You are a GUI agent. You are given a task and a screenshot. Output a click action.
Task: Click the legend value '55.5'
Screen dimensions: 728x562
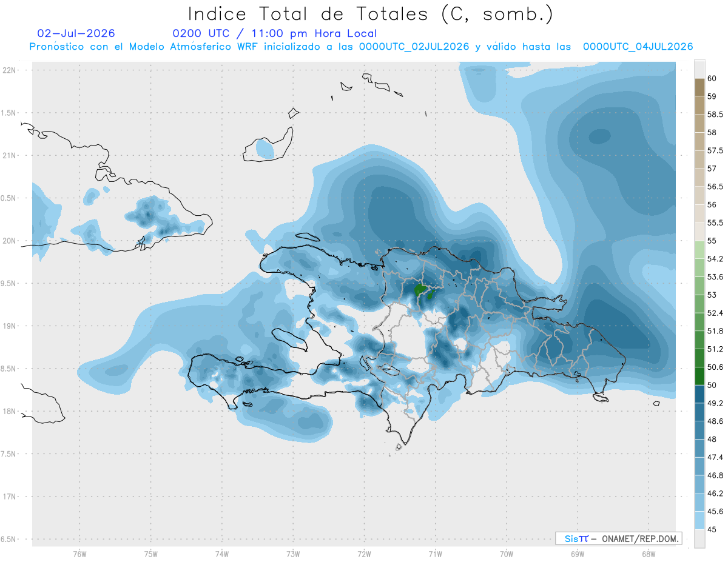pos(715,223)
